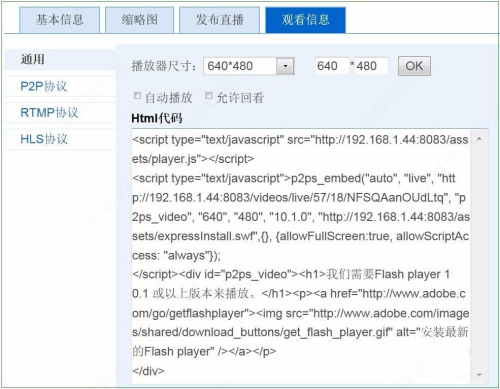
Task: Choose the 通用 sidebar item
Action: pos(60,60)
